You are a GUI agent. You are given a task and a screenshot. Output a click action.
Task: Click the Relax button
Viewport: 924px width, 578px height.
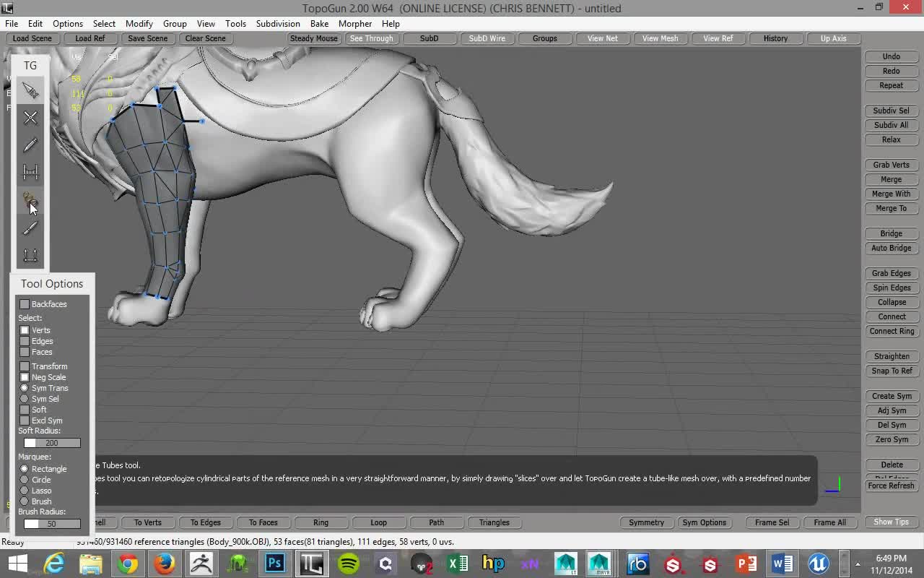(x=892, y=139)
